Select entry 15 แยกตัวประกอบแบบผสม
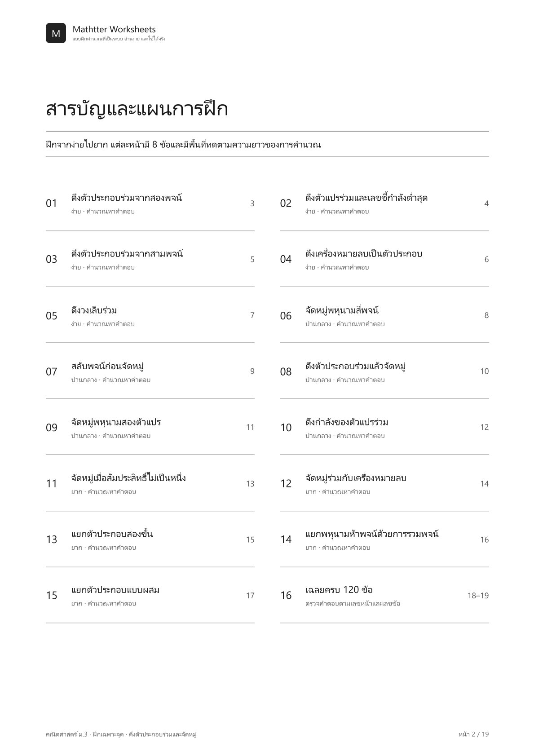534x756 pixels. coord(150,595)
